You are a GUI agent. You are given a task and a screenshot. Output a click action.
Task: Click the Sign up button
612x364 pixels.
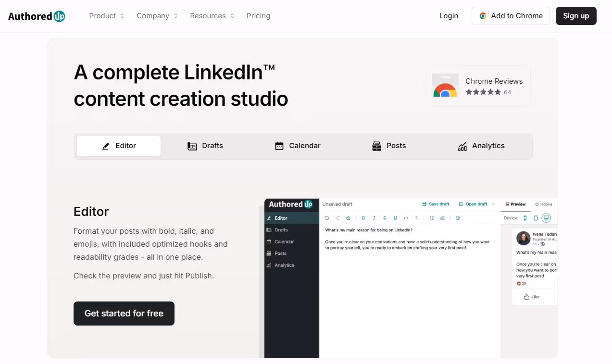[x=576, y=16]
